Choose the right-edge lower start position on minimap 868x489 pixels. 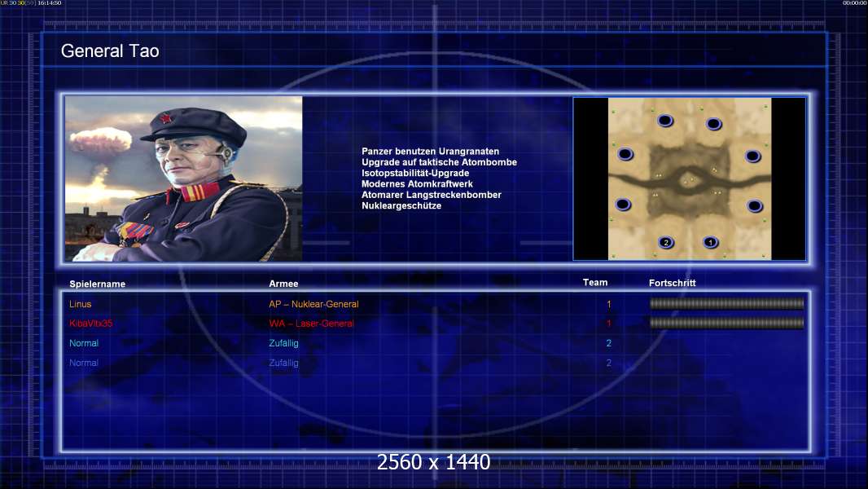click(755, 206)
